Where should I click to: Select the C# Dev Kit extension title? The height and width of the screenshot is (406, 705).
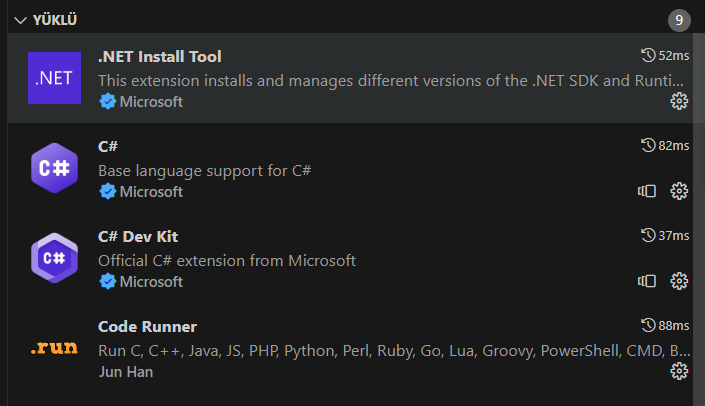(138, 237)
